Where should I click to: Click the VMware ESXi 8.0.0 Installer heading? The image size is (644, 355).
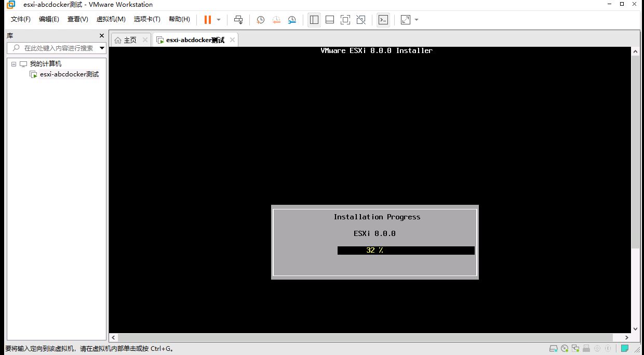coord(377,50)
